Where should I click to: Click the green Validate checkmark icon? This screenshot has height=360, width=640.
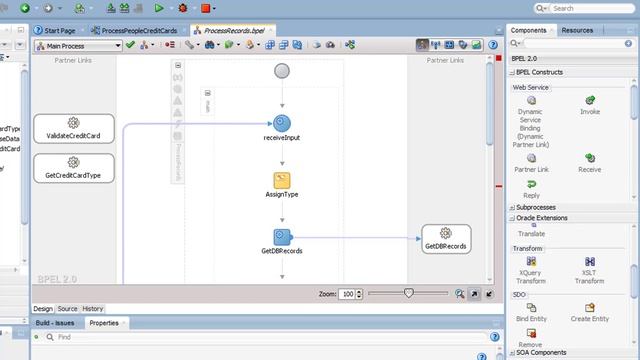(x=130, y=44)
